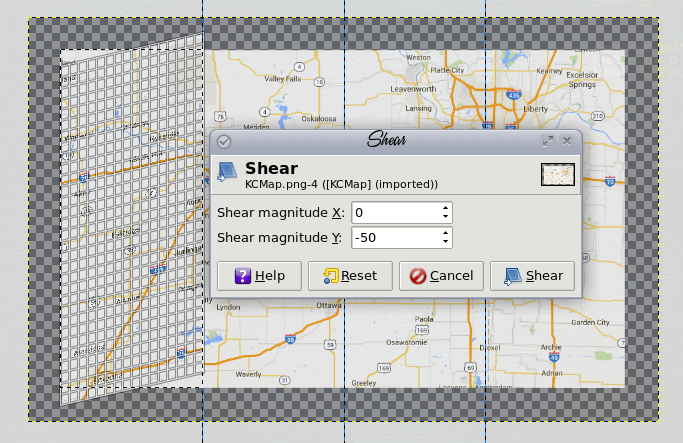Image resolution: width=683 pixels, height=443 pixels.
Task: Click the Route 75 shield on map
Action: click(220, 116)
